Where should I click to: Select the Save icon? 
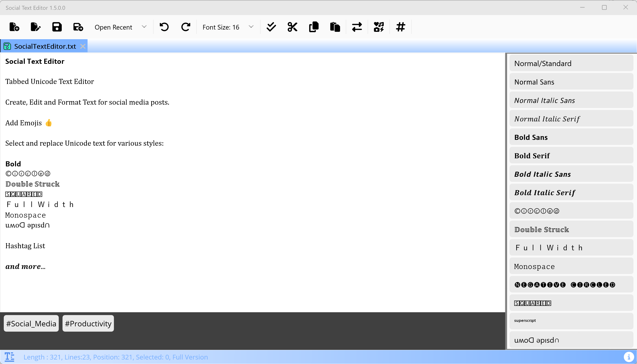[56, 27]
